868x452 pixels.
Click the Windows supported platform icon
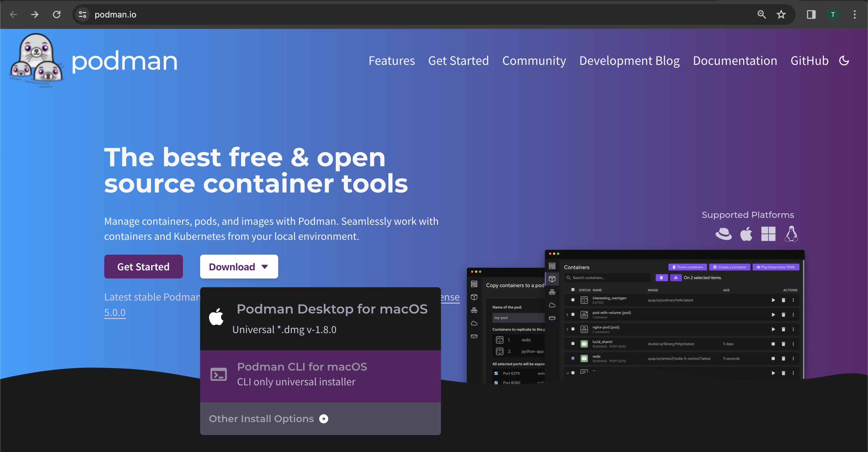point(768,234)
